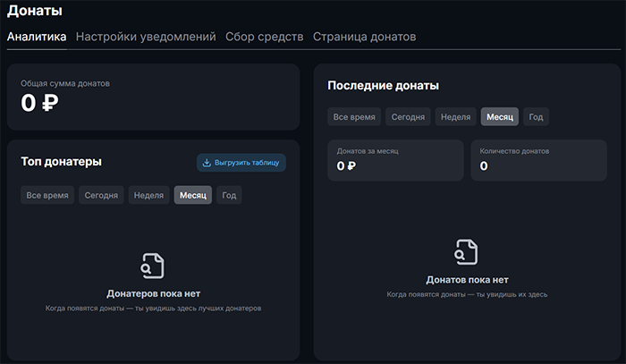
Task: Open the Страница донатов tab
Action: point(364,37)
